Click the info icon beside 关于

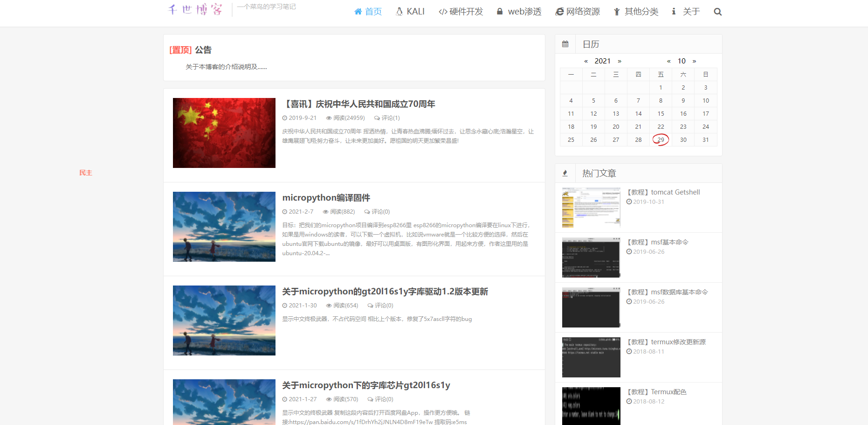pyautogui.click(x=674, y=12)
